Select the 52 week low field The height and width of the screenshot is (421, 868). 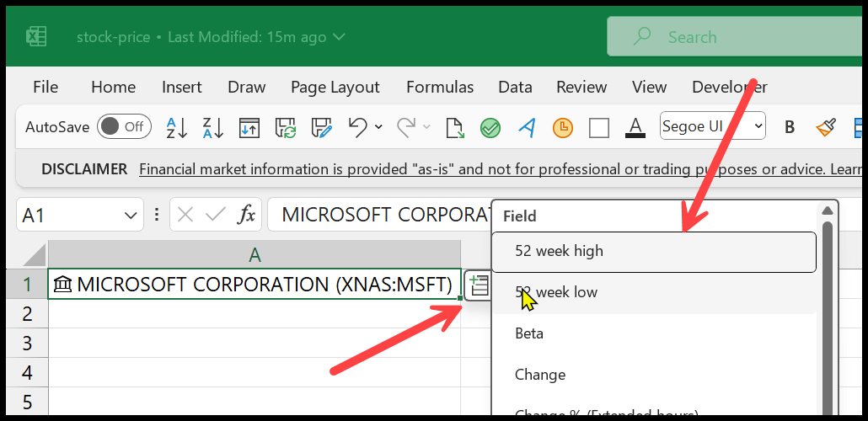[x=654, y=293]
